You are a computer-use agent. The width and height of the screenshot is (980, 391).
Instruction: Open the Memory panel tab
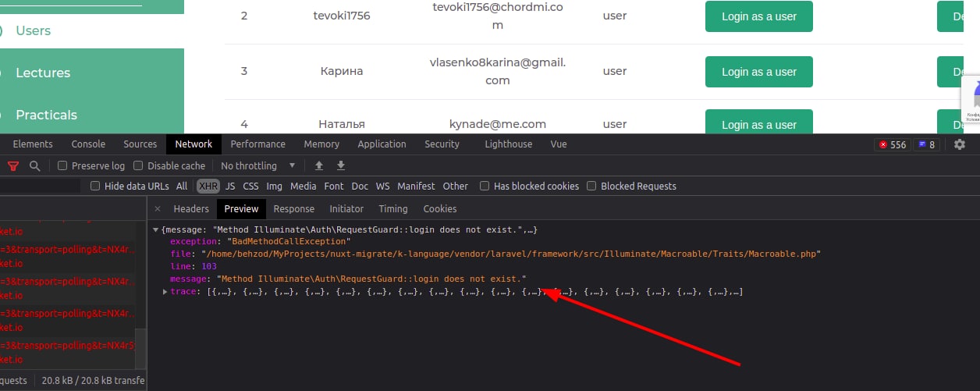(321, 144)
